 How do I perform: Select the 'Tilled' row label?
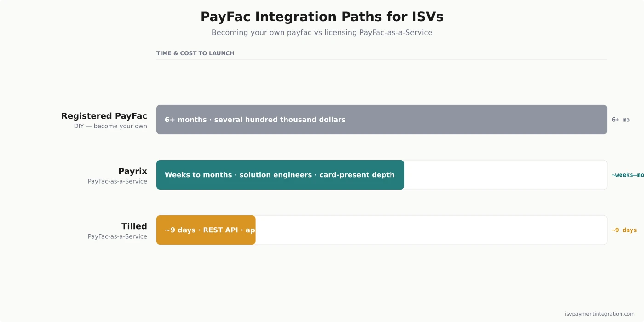click(134, 226)
